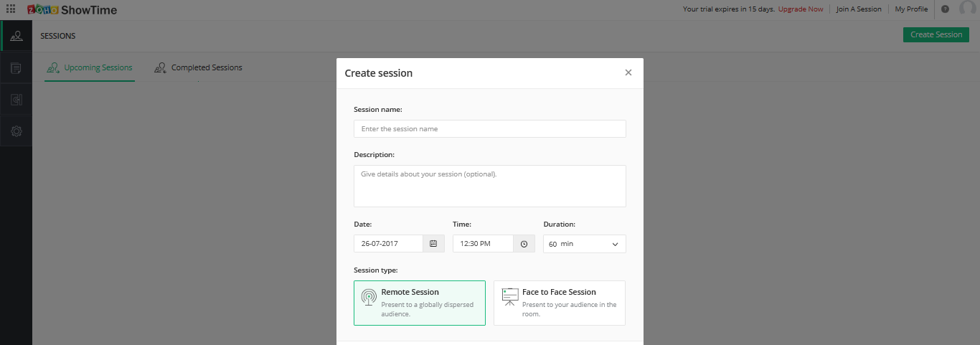
Task: Open the clock time picker icon
Action: click(x=524, y=244)
